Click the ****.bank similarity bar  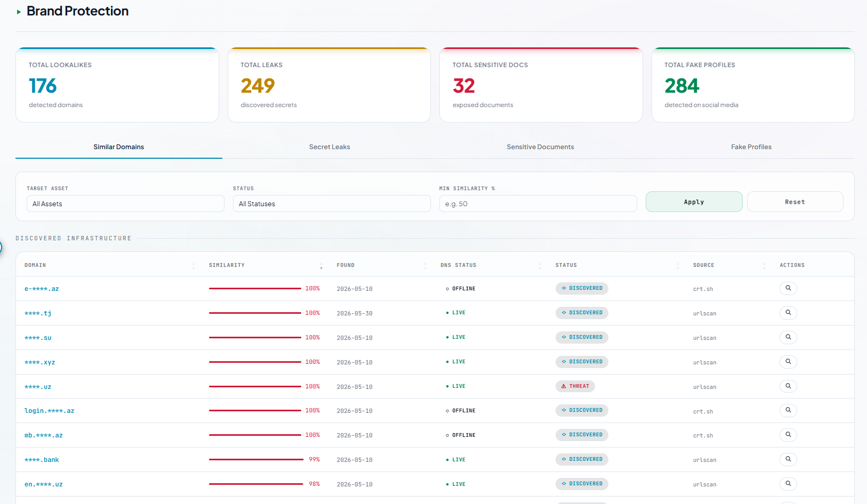click(x=256, y=459)
